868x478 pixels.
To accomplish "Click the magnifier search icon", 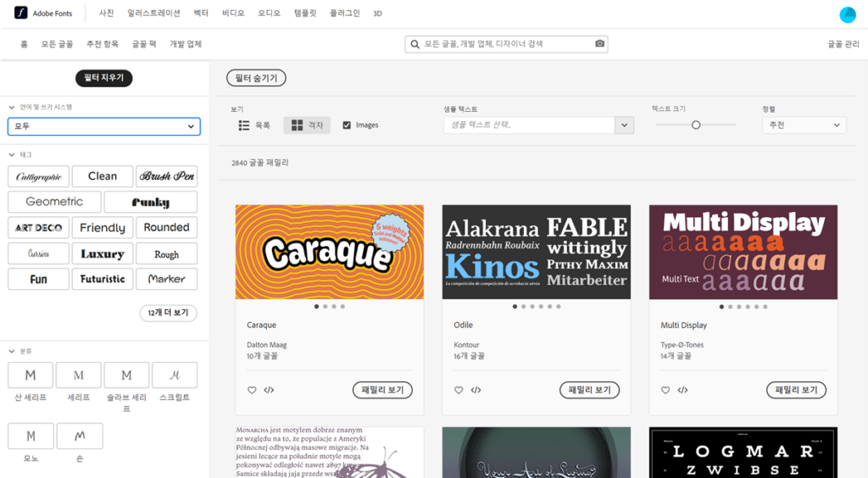I will point(415,44).
